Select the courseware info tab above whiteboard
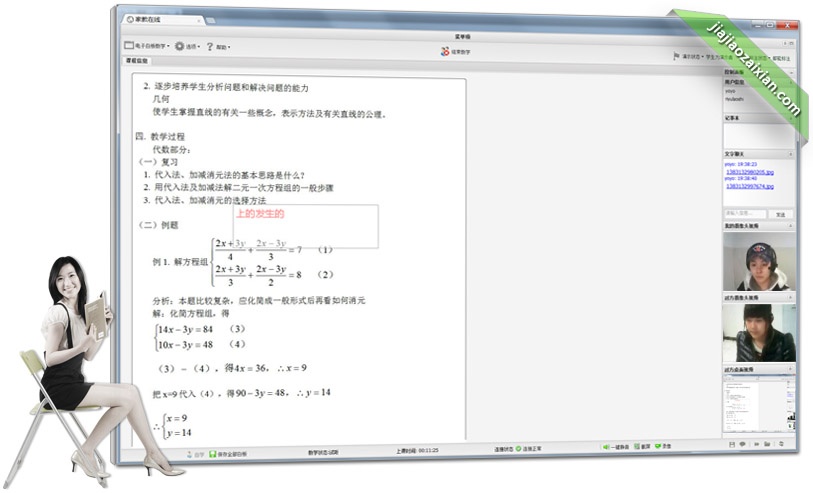The image size is (813, 493). (137, 61)
